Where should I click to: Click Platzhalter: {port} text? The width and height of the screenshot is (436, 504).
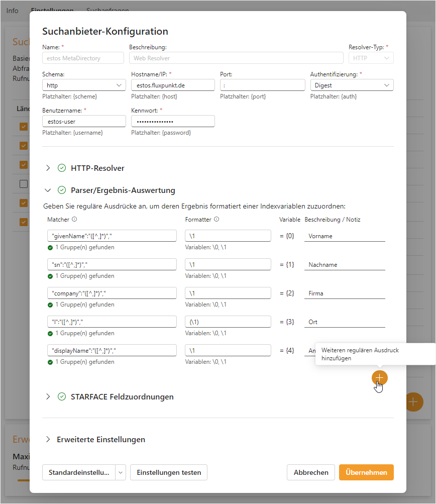coord(243,96)
